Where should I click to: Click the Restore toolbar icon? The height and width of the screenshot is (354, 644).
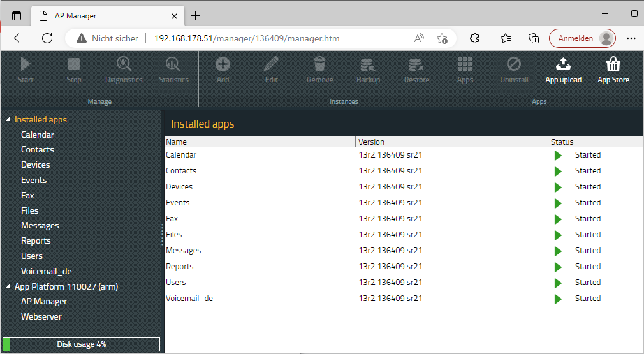tap(416, 64)
